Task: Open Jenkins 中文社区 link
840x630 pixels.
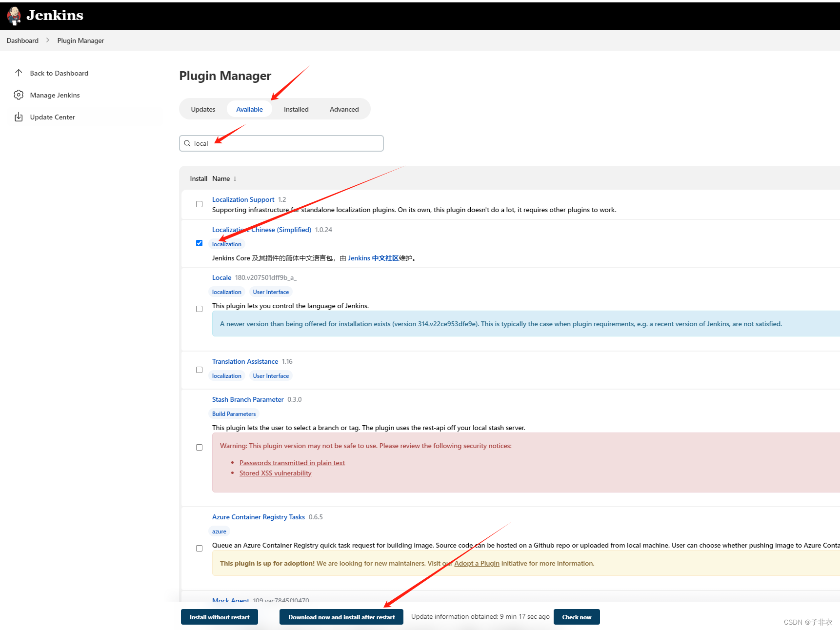Action: pos(373,258)
